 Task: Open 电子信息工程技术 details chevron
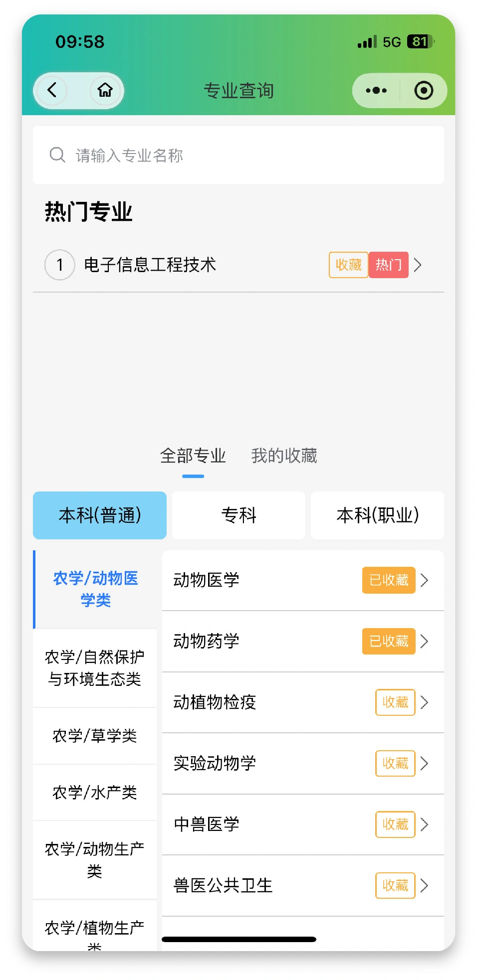tap(418, 265)
